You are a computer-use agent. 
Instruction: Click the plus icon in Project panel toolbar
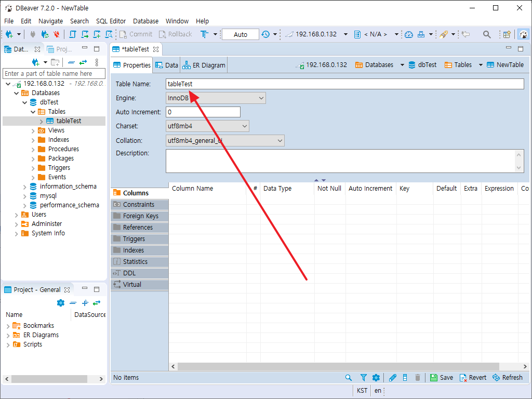pyautogui.click(x=85, y=303)
